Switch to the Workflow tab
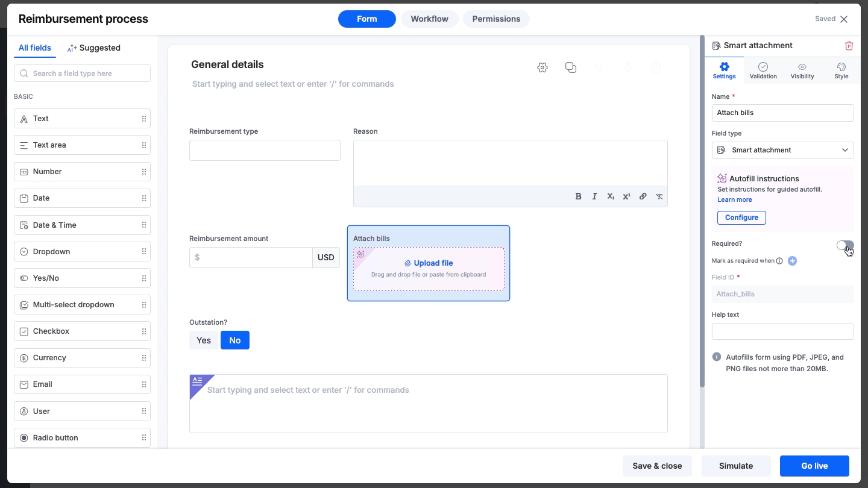868x488 pixels. click(430, 19)
